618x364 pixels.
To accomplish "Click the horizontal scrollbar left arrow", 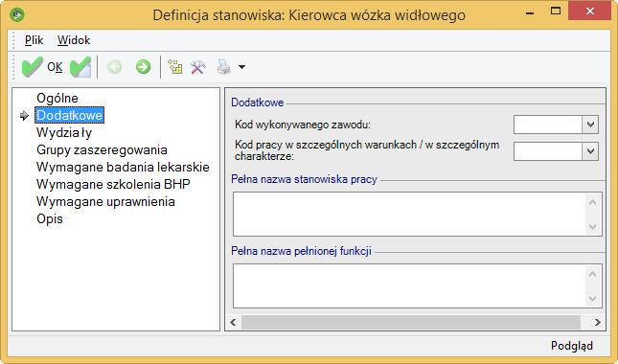I will tap(234, 322).
